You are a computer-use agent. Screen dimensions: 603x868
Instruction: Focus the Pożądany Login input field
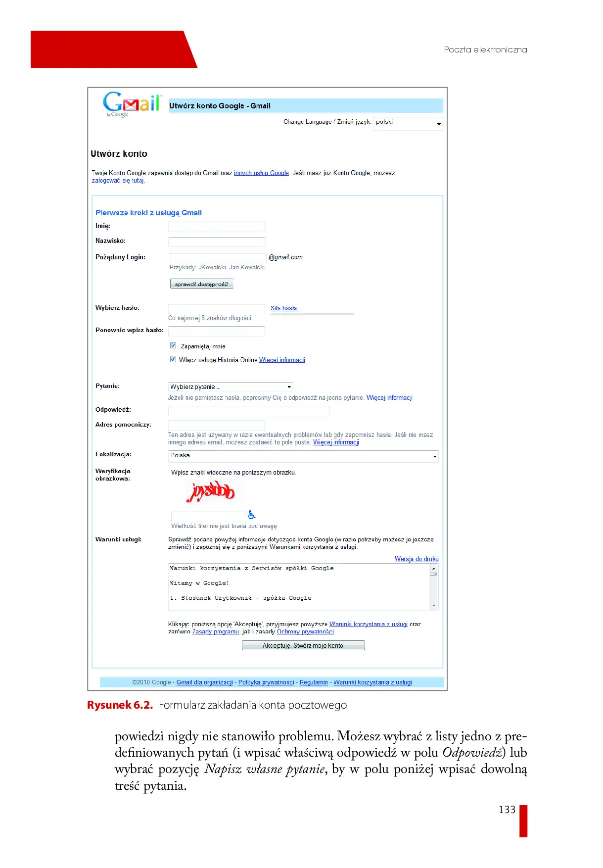click(218, 258)
